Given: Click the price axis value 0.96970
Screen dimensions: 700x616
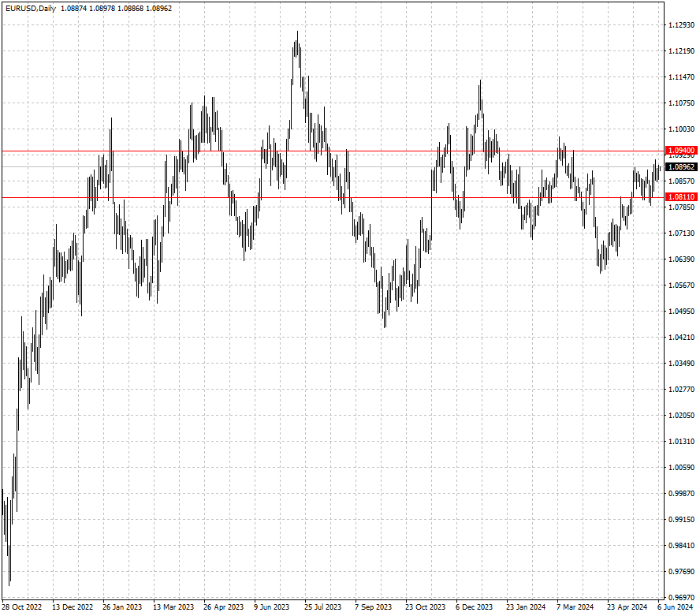Looking at the screenshot, I should (x=681, y=598).
